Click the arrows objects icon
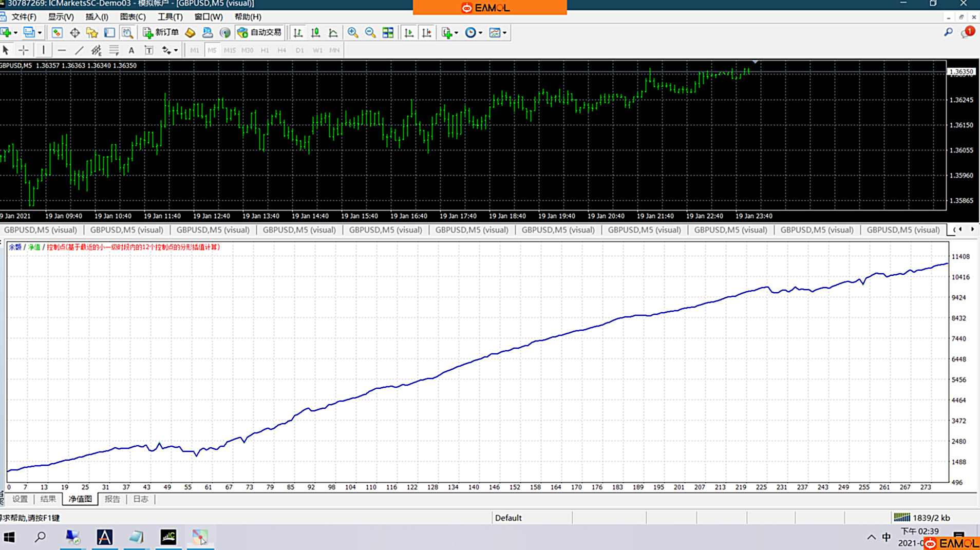Screen dimensions: 980x550 pos(166,50)
